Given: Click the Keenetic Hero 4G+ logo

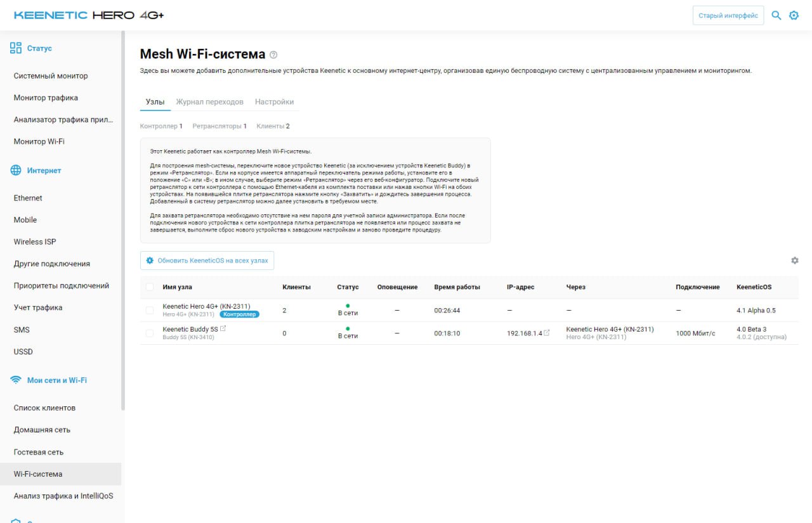Looking at the screenshot, I should tap(89, 15).
